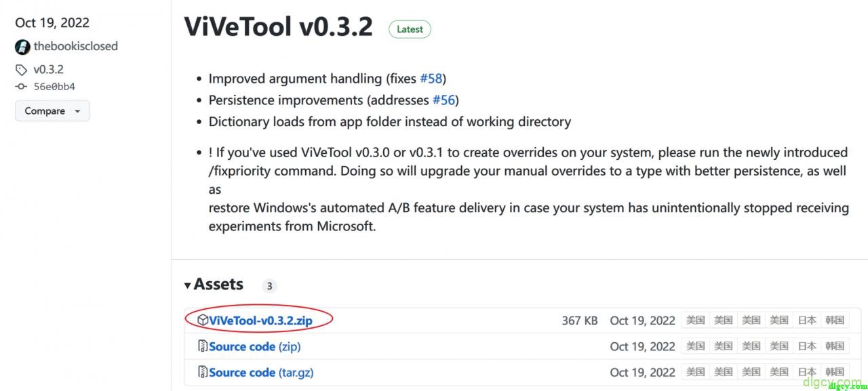
Task: Open the v0.3.2 tag link
Action: pyautogui.click(x=48, y=69)
